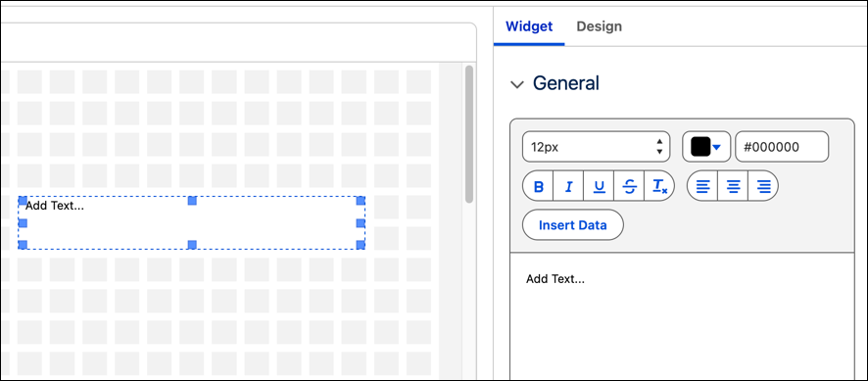The height and width of the screenshot is (381, 868).
Task: Click the #000000 hex color field
Action: pyautogui.click(x=782, y=147)
